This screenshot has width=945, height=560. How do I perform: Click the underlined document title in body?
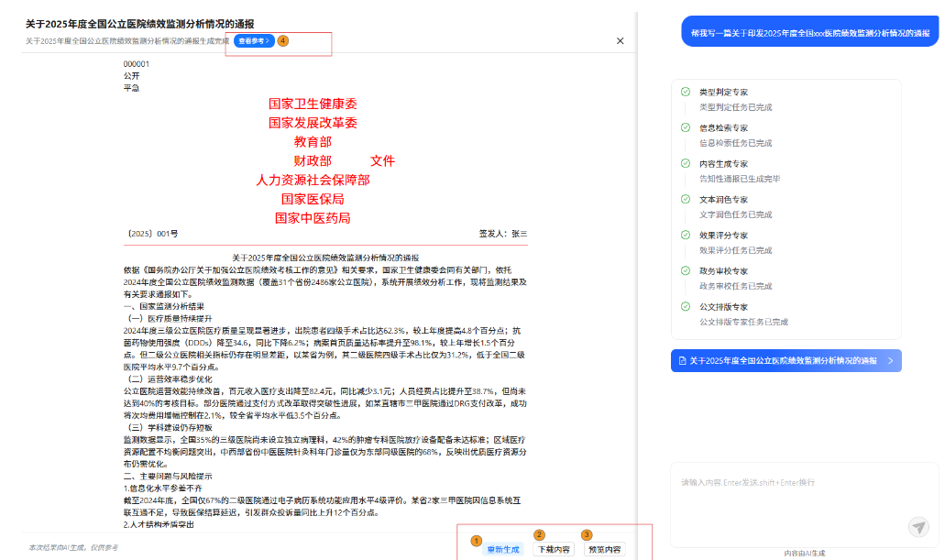click(x=325, y=258)
